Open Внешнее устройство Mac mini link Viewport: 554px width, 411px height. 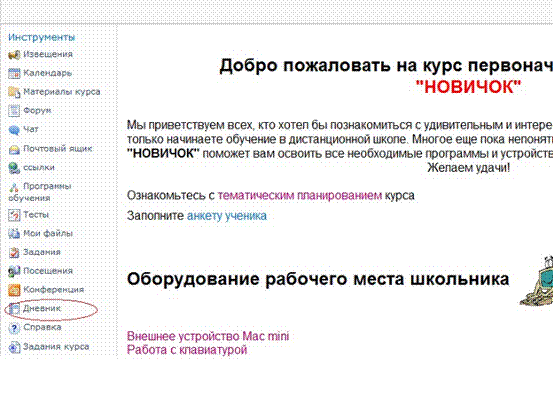pyautogui.click(x=208, y=336)
